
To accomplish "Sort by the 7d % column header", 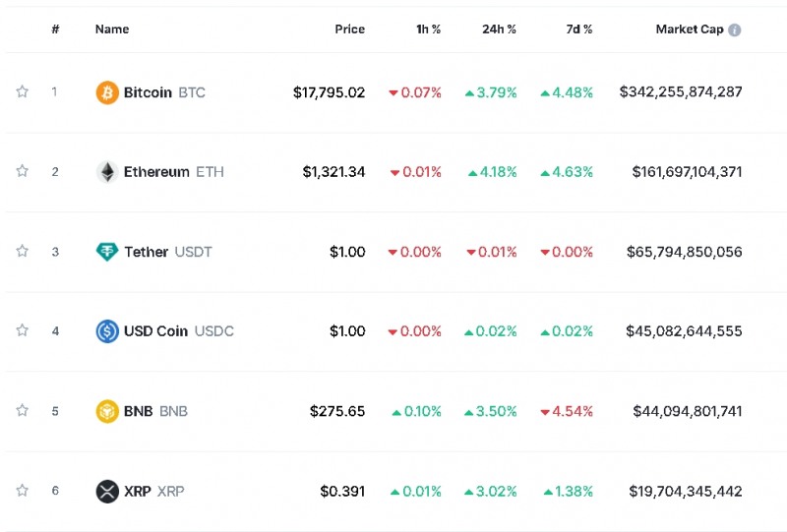I will (578, 30).
